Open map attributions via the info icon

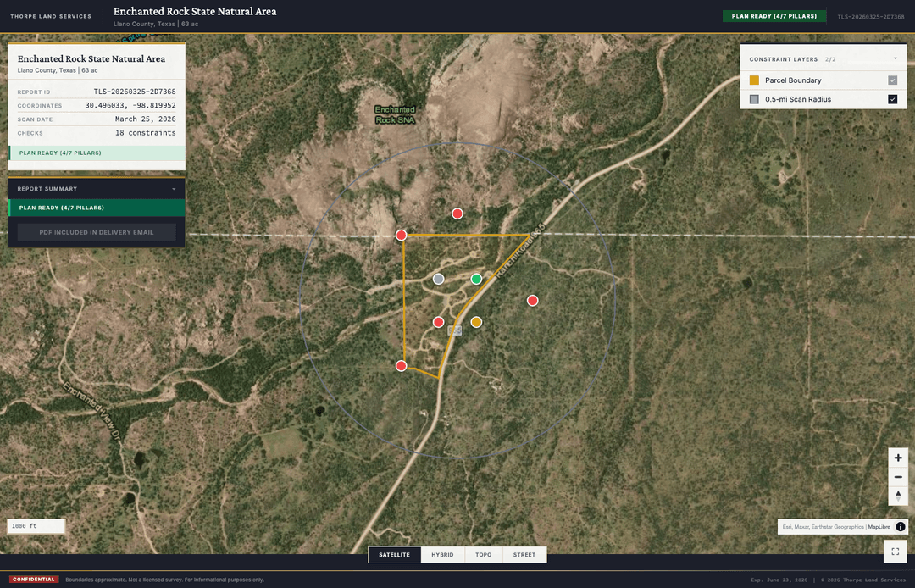901,526
